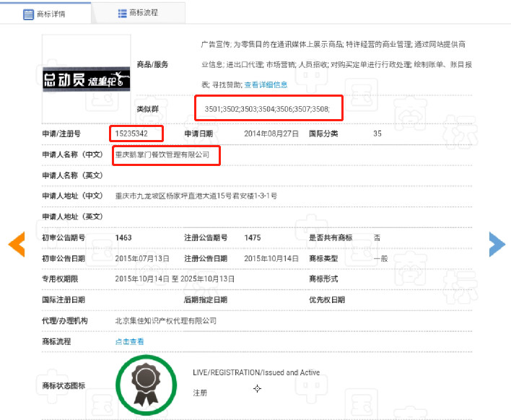Click the 商标状态图标 label
This screenshot has height=420, width=511.
click(x=64, y=385)
